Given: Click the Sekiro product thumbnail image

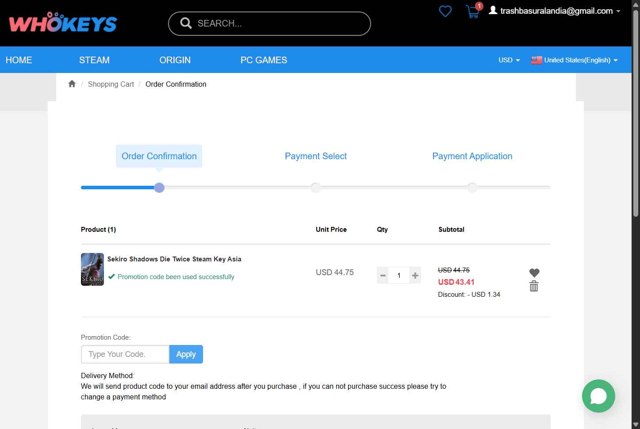Looking at the screenshot, I should [x=92, y=269].
